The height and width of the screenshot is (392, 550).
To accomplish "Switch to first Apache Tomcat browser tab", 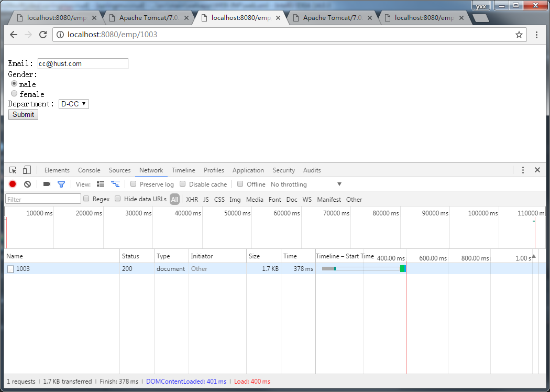I will (x=149, y=18).
